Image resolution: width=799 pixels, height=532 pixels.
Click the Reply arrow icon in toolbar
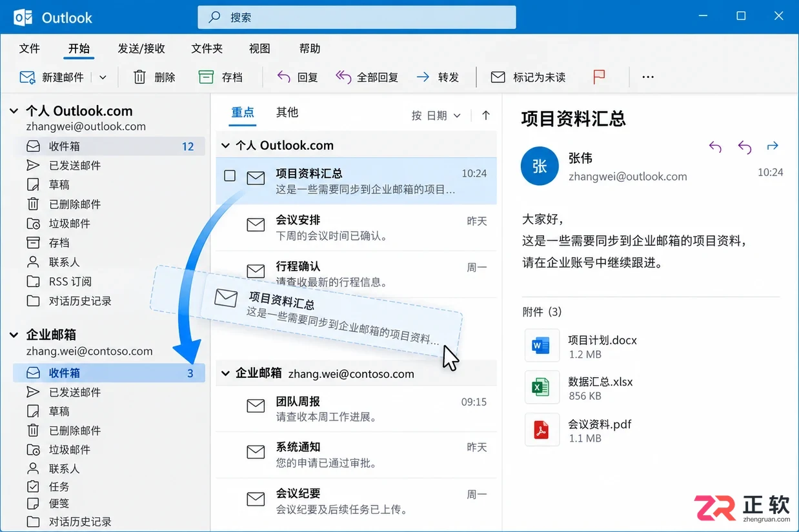coord(283,77)
